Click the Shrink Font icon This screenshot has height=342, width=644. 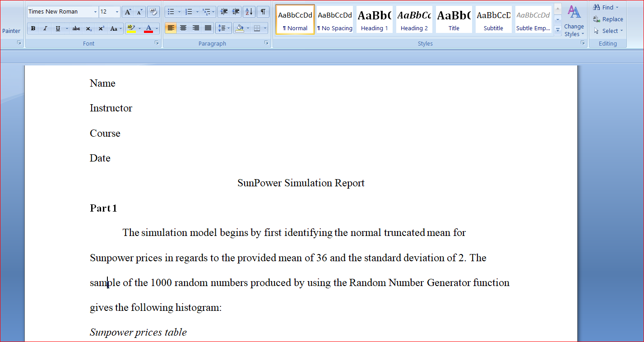[139, 12]
